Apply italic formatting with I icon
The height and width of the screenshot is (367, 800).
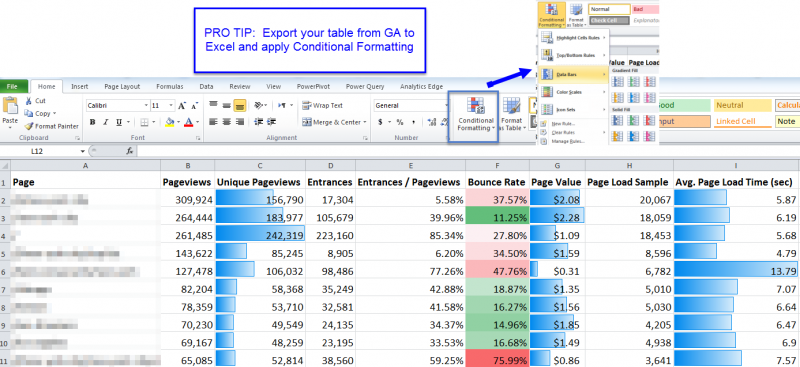point(106,123)
